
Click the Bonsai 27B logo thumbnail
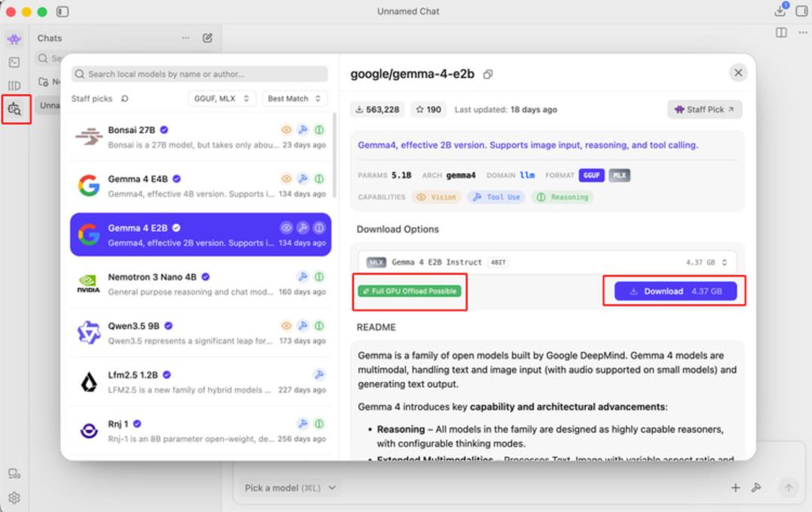click(89, 137)
